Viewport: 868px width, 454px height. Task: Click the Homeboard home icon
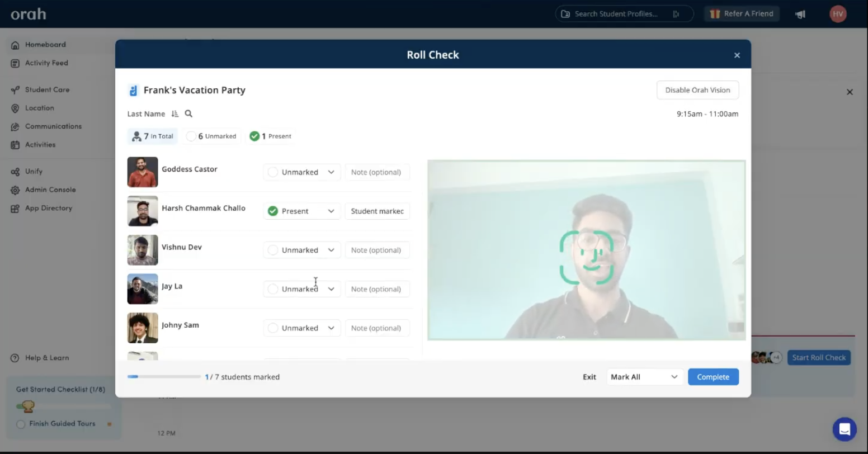(15, 45)
